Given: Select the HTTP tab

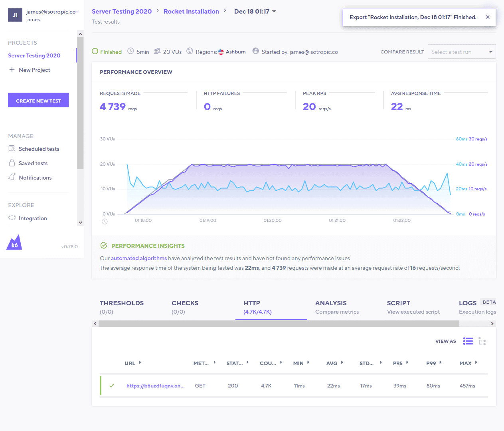Looking at the screenshot, I should [271, 307].
